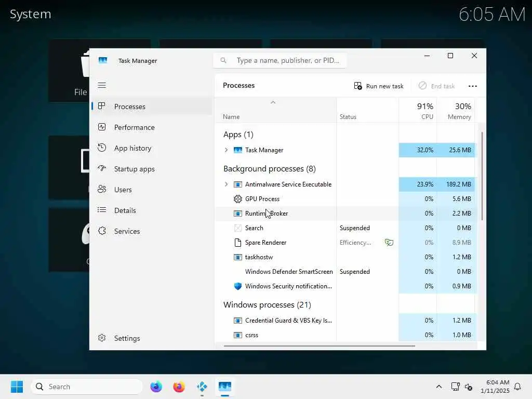
Task: Select the Runtime Broker process
Action: click(x=345, y=214)
